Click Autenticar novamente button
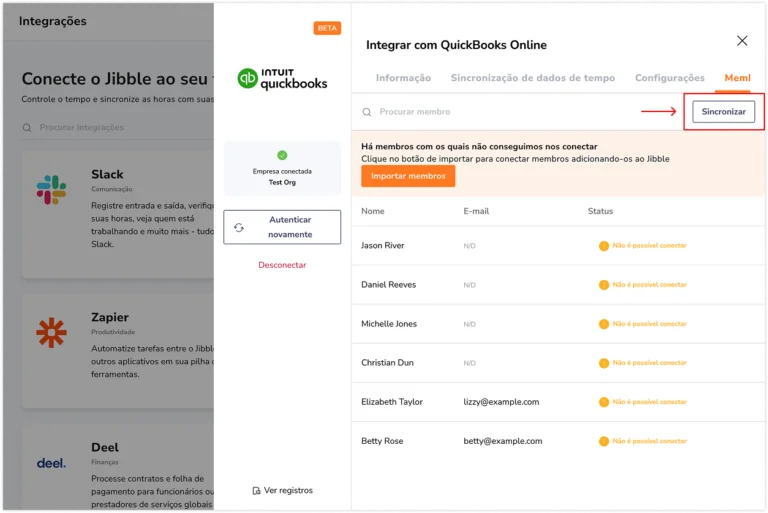Viewport: 768px width, 513px height. pyautogui.click(x=282, y=227)
